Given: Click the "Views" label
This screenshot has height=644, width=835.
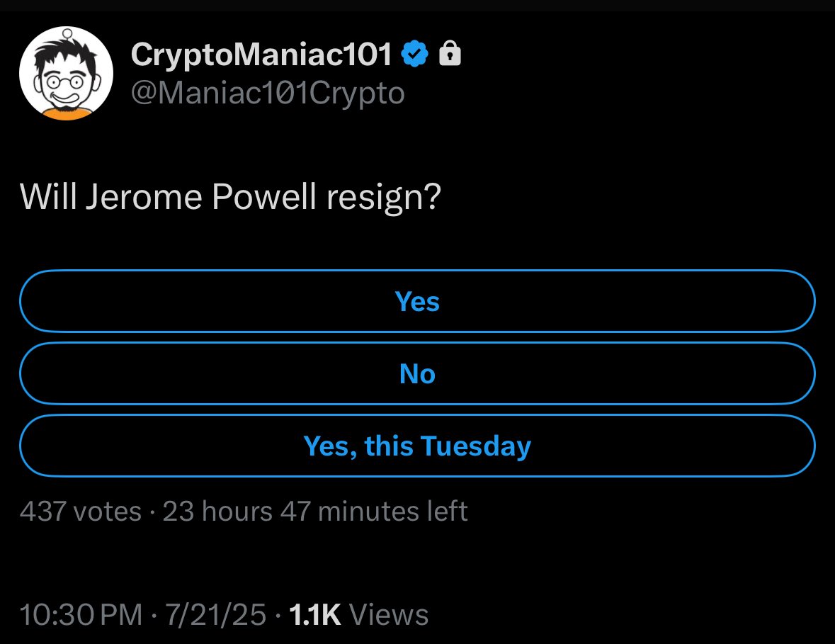Looking at the screenshot, I should [x=389, y=615].
